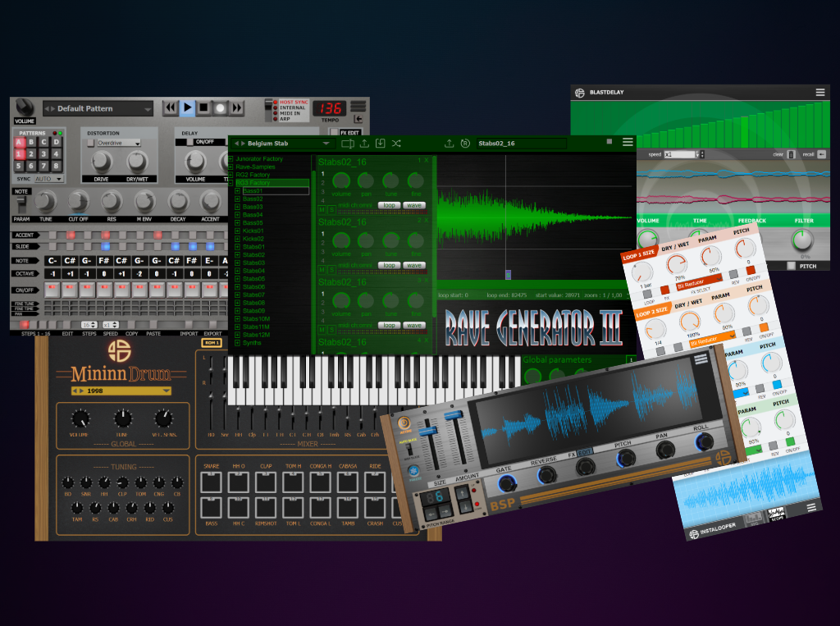Click the Stop transport button
This screenshot has height=626, width=840.
204,107
